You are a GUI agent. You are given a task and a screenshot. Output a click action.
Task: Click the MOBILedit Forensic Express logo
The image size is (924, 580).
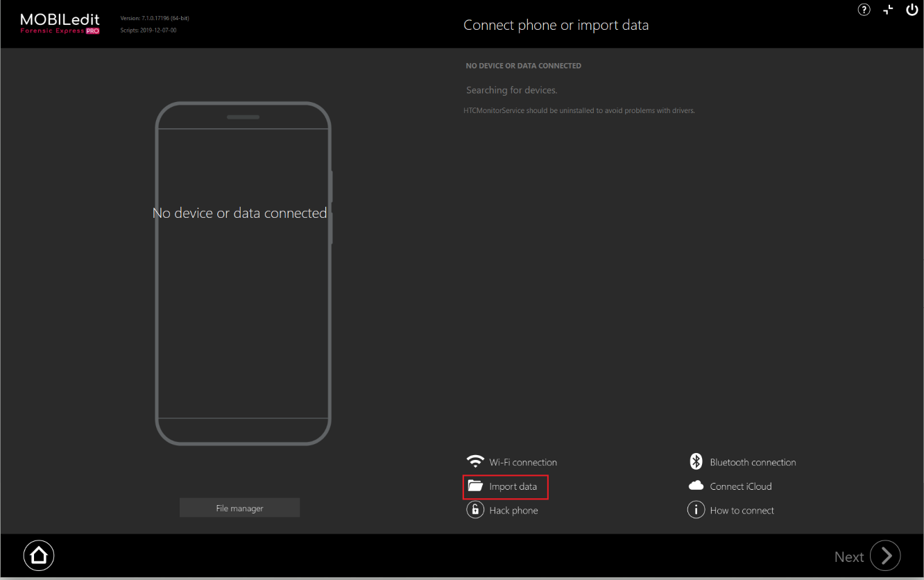coord(60,24)
